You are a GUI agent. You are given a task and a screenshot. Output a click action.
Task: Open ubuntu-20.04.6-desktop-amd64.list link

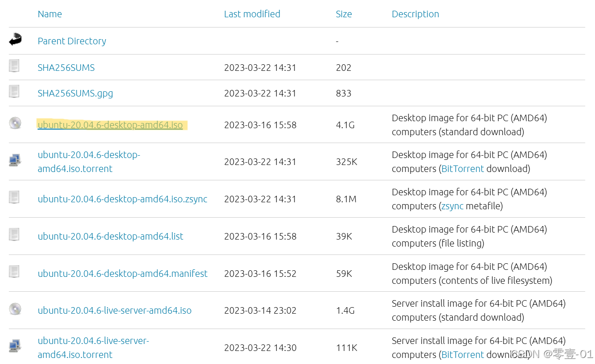pyautogui.click(x=110, y=236)
